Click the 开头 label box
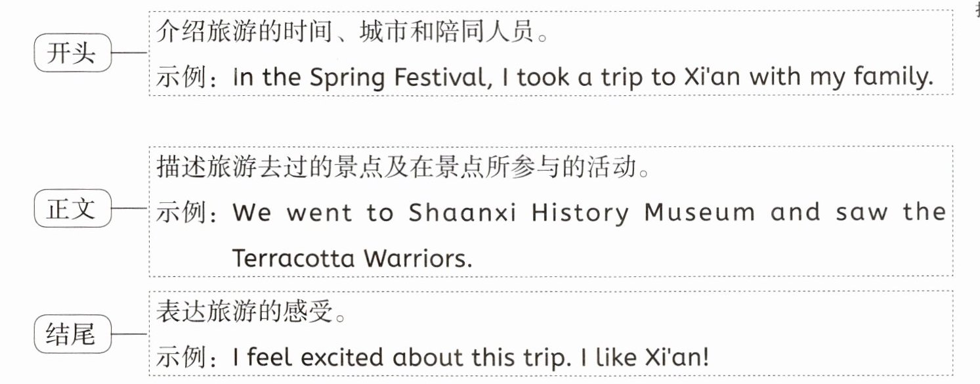The height and width of the screenshot is (384, 980). click(x=72, y=53)
